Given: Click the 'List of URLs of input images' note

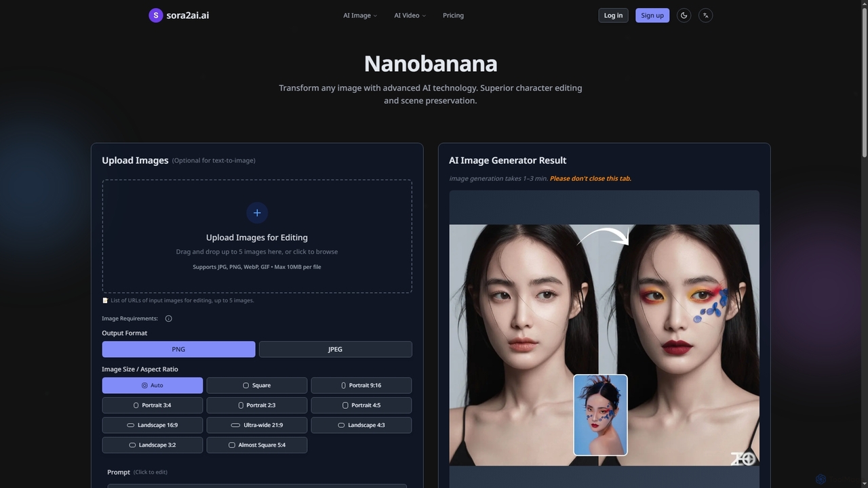Looking at the screenshot, I should click(x=182, y=300).
